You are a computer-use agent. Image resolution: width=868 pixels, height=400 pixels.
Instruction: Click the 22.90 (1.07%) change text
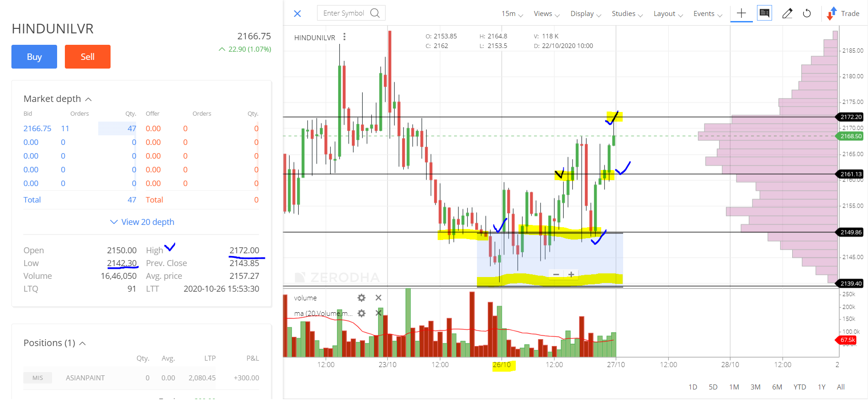249,49
